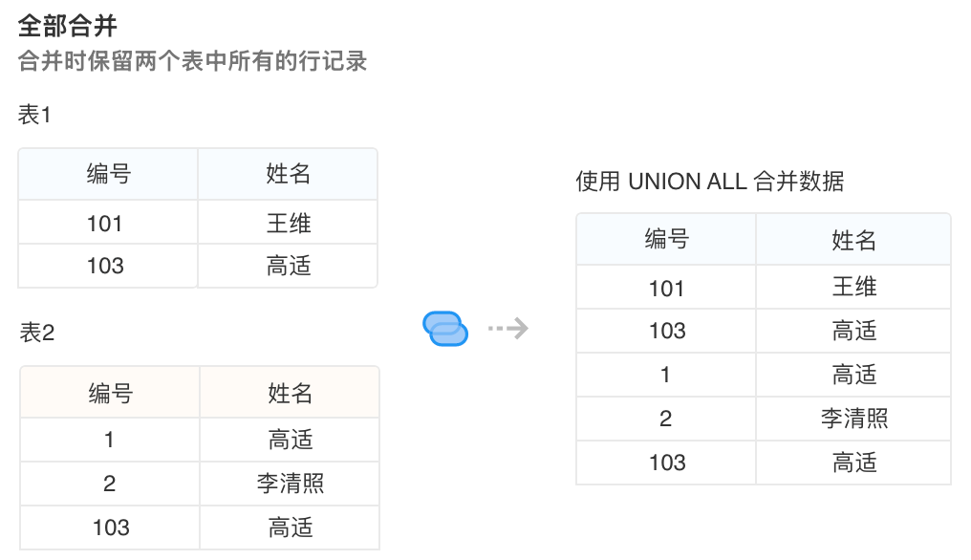Click the blue overlapping union merge icon
The width and height of the screenshot is (971, 560).
[x=445, y=329]
